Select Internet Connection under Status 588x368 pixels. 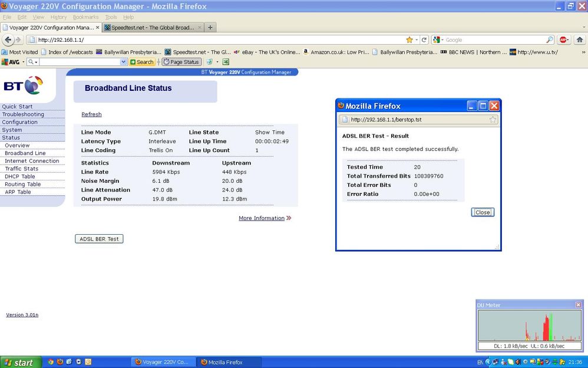[x=32, y=161]
